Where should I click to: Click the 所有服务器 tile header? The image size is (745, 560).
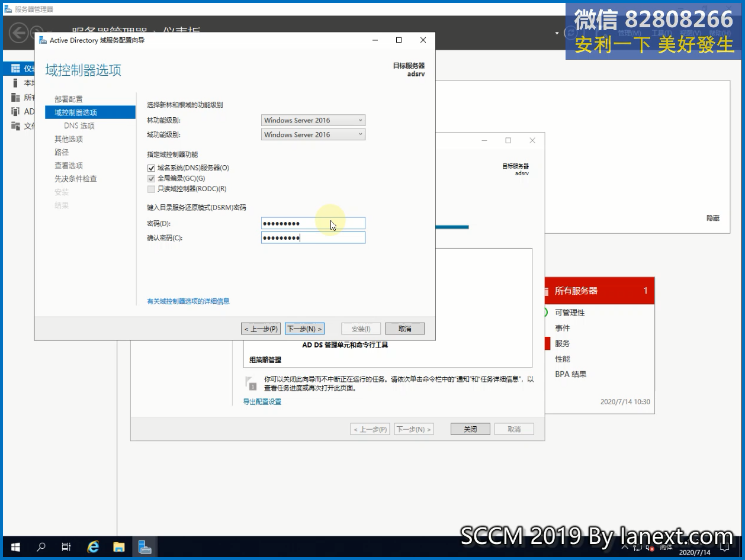point(599,291)
